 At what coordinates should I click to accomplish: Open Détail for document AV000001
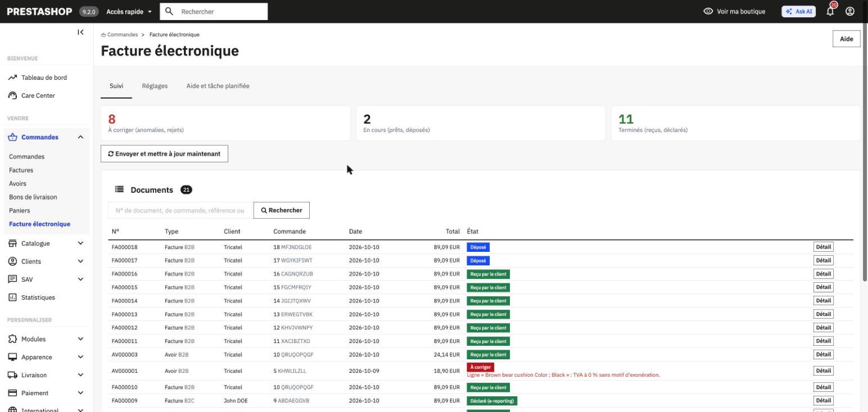824,371
